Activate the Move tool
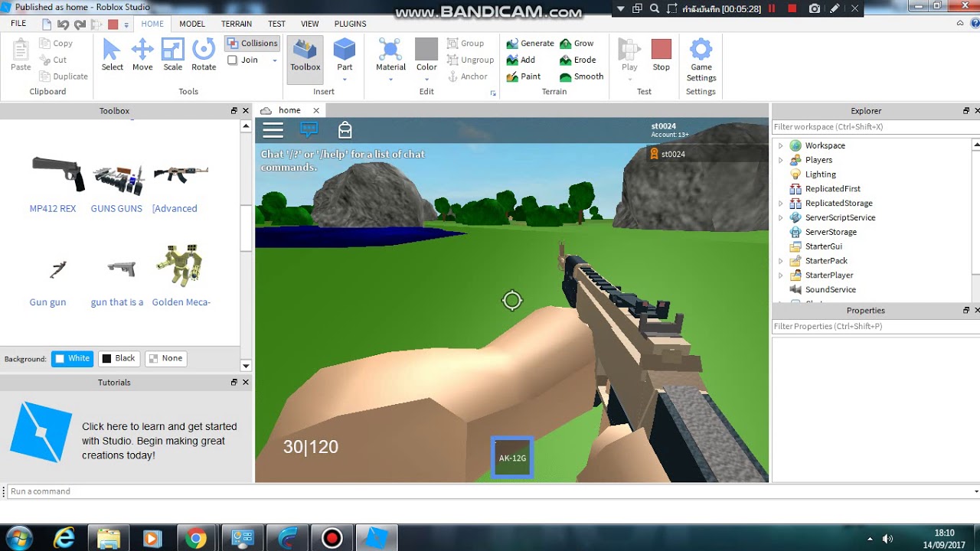The height and width of the screenshot is (551, 980). point(142,54)
